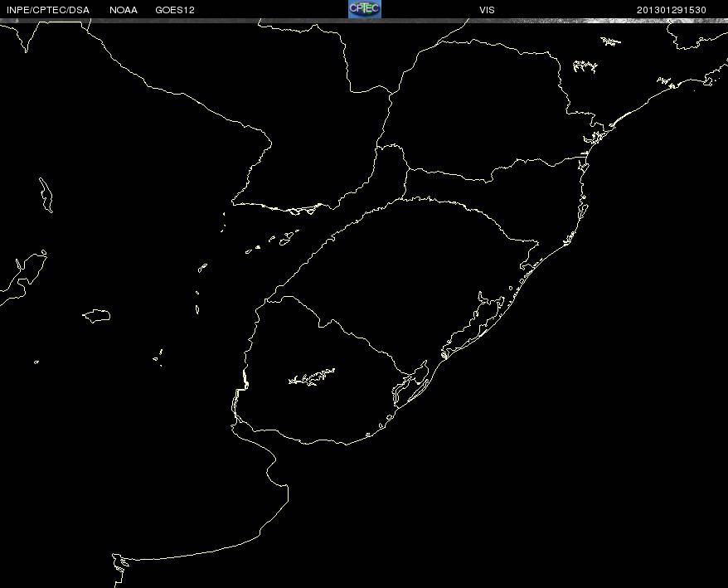Click the VIS channel label
The width and height of the screenshot is (728, 588).
[x=487, y=10]
